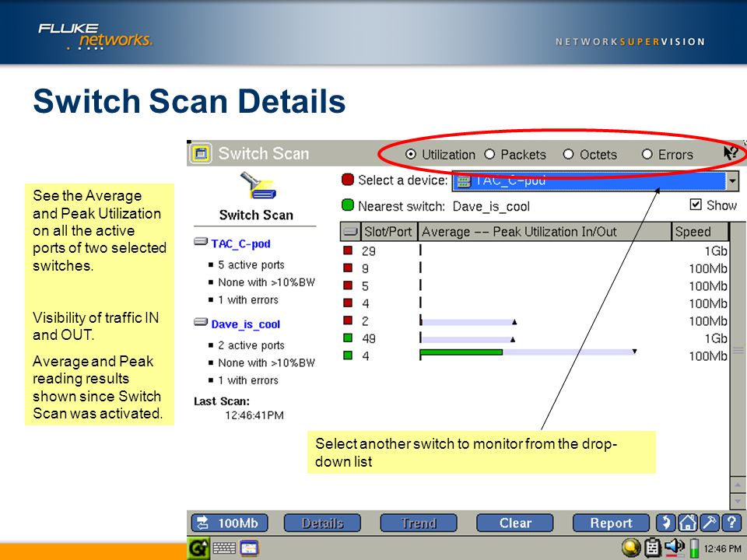This screenshot has height=560, width=747.
Task: Open the on-screen keyboard icon
Action: point(224,548)
